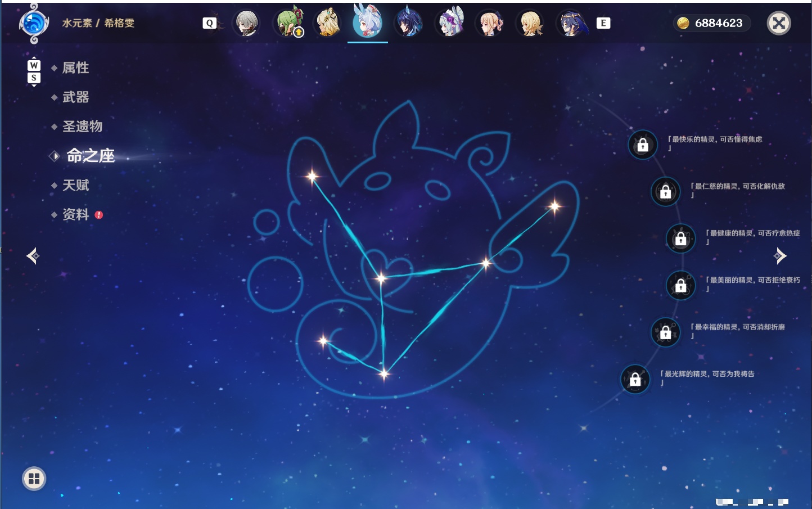Open the 圣遗物 menu item

click(82, 127)
